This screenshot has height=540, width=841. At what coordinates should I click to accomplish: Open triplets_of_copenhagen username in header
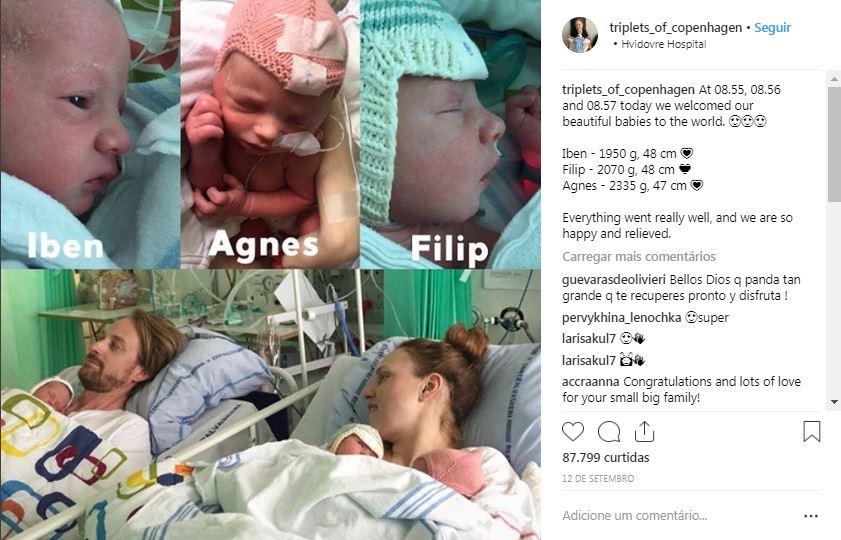tap(675, 27)
